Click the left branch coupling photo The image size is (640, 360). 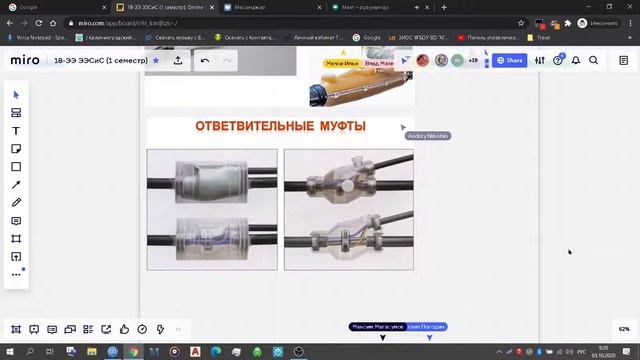pos(212,210)
